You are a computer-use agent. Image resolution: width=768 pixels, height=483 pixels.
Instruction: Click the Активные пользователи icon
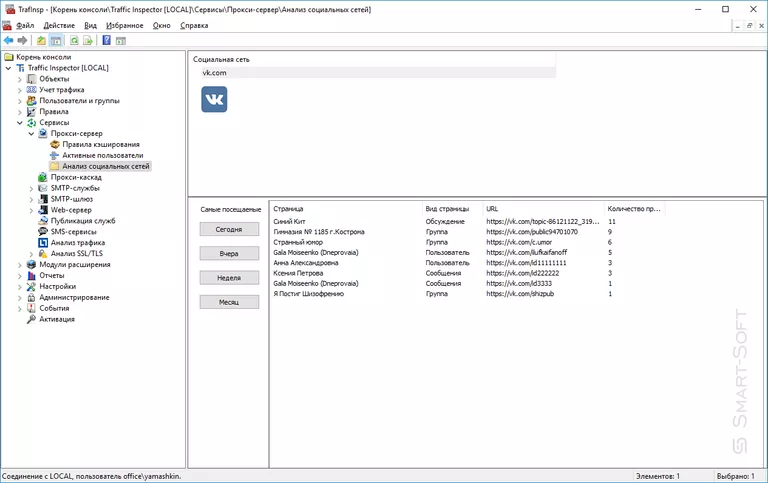pyautogui.click(x=55, y=155)
